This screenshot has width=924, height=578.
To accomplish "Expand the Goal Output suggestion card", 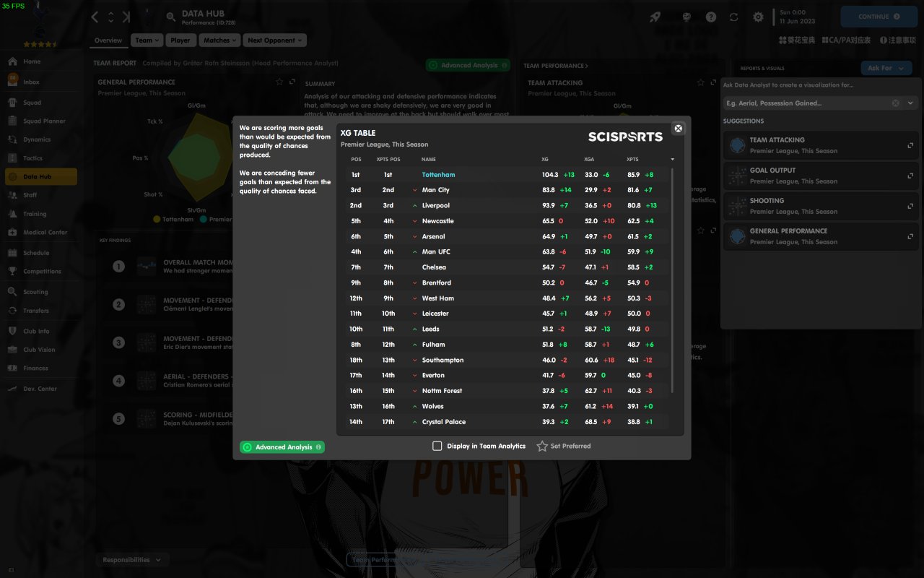I will pos(910,176).
